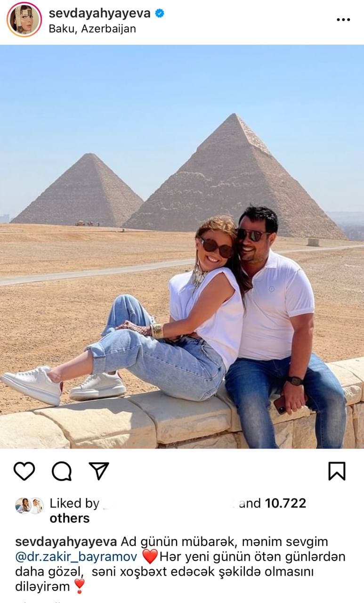Open comments via the speech bubble icon
364x603 pixels.
click(x=62, y=471)
